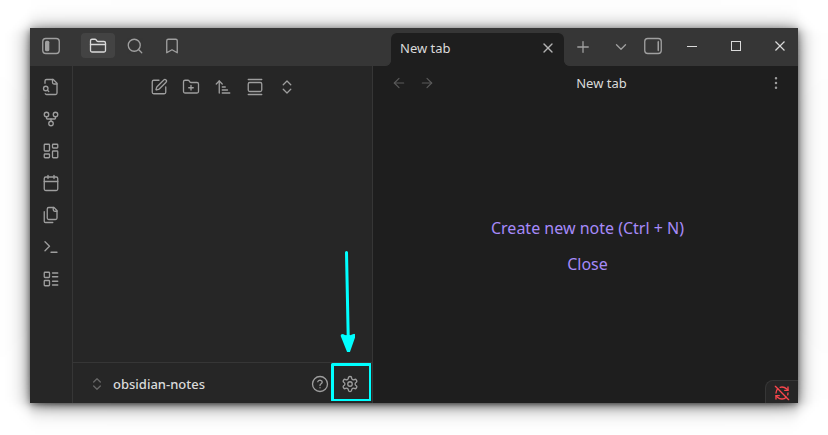Switch to the Bookmarks sidebar tab

[x=172, y=46]
